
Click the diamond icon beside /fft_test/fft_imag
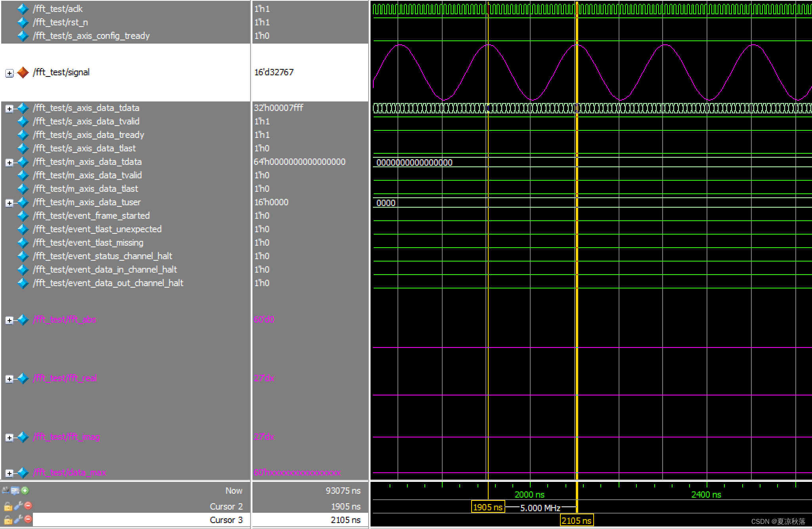[x=23, y=437]
